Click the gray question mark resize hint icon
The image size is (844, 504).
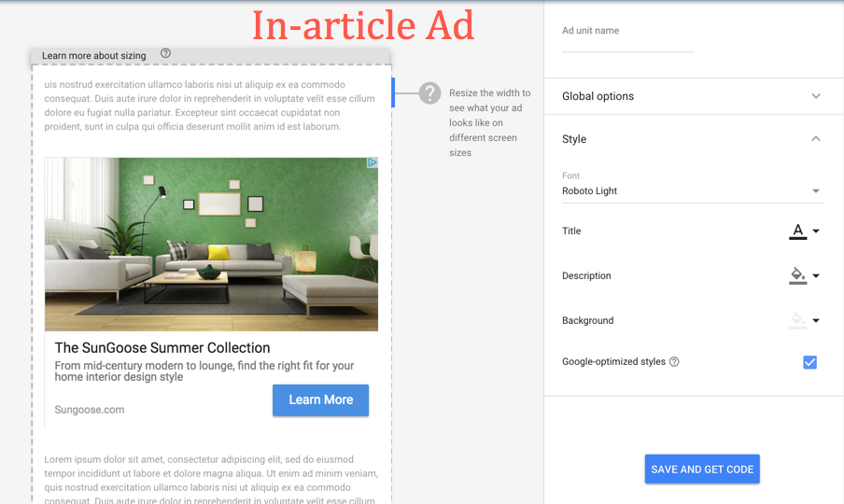point(429,93)
